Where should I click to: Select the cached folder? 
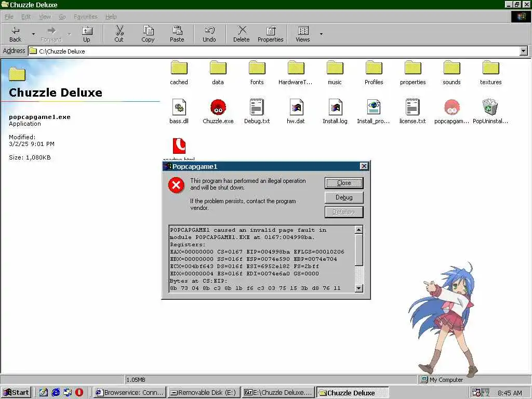click(179, 73)
